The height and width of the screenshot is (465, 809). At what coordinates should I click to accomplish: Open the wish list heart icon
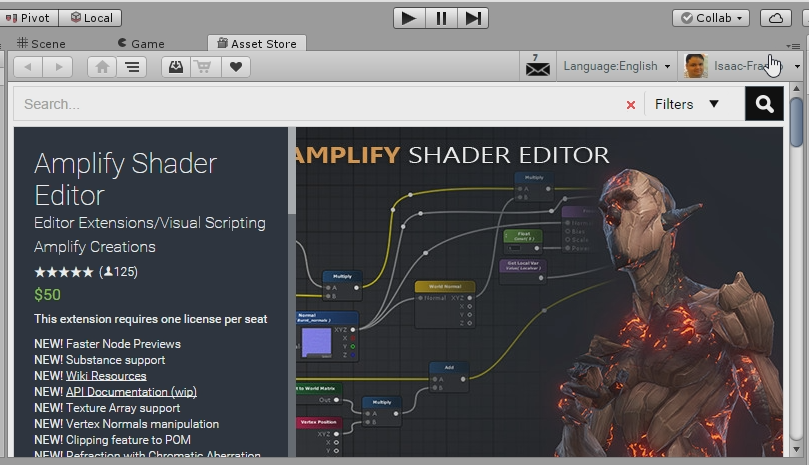[236, 67]
